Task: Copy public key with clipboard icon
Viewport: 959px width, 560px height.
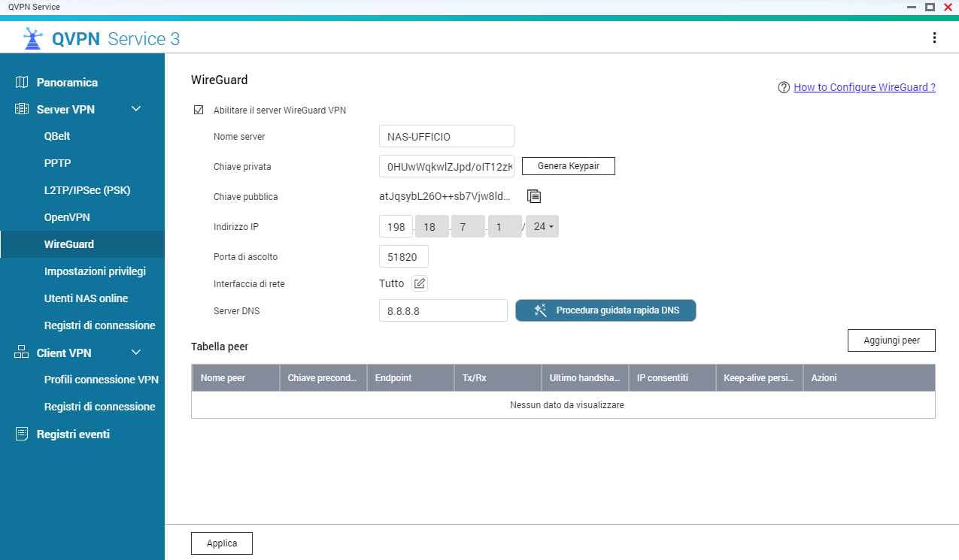Action: (x=534, y=196)
